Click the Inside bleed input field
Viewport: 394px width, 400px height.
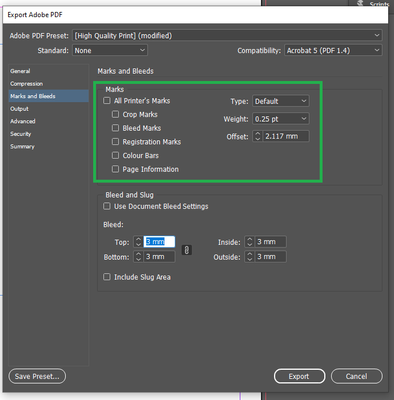coord(270,242)
